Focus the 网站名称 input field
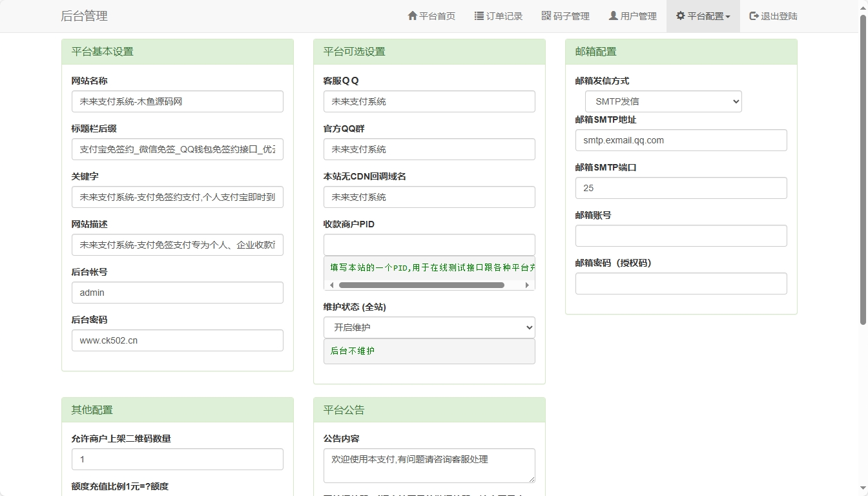Image resolution: width=868 pixels, height=496 pixels. (178, 101)
